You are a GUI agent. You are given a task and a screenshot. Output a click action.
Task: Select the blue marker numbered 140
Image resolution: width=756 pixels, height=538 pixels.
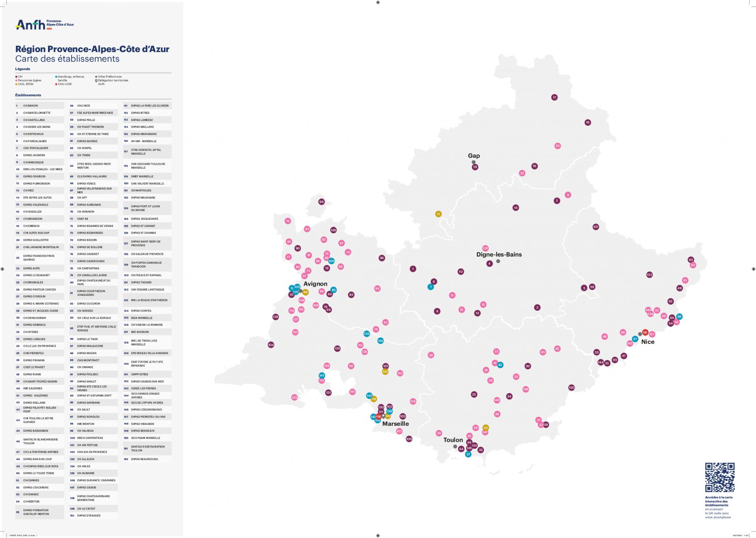pyautogui.click(x=380, y=341)
